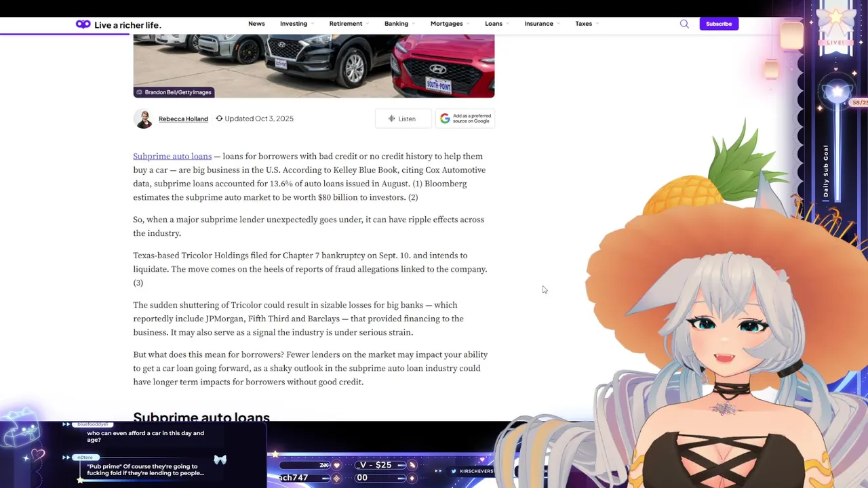
Task: Click the updated refresh icon near date
Action: [x=219, y=119]
